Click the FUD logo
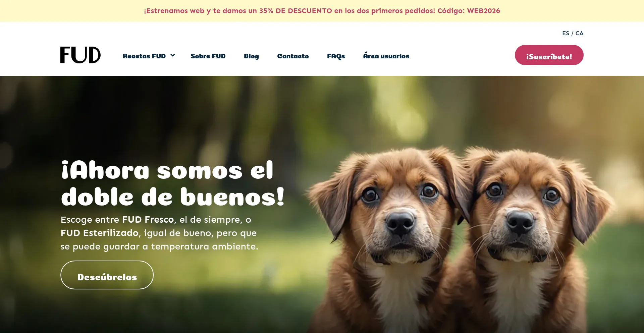The image size is (644, 333). tap(80, 55)
